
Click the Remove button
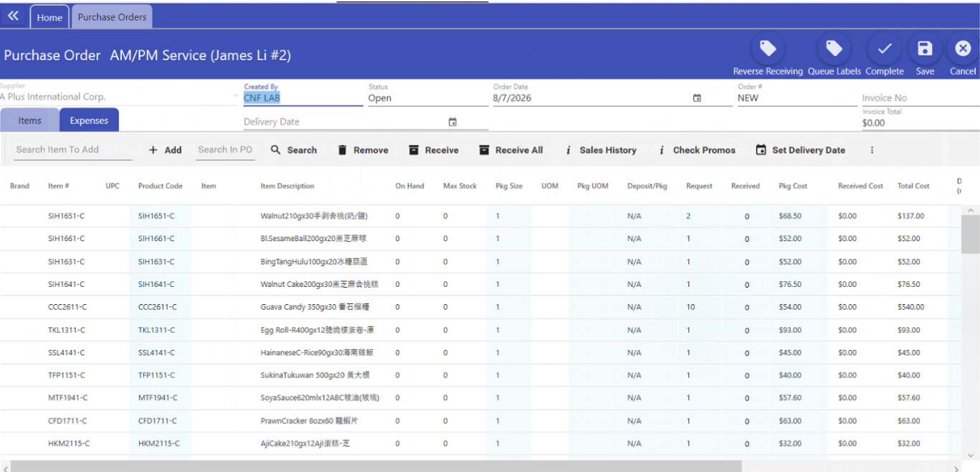[363, 150]
